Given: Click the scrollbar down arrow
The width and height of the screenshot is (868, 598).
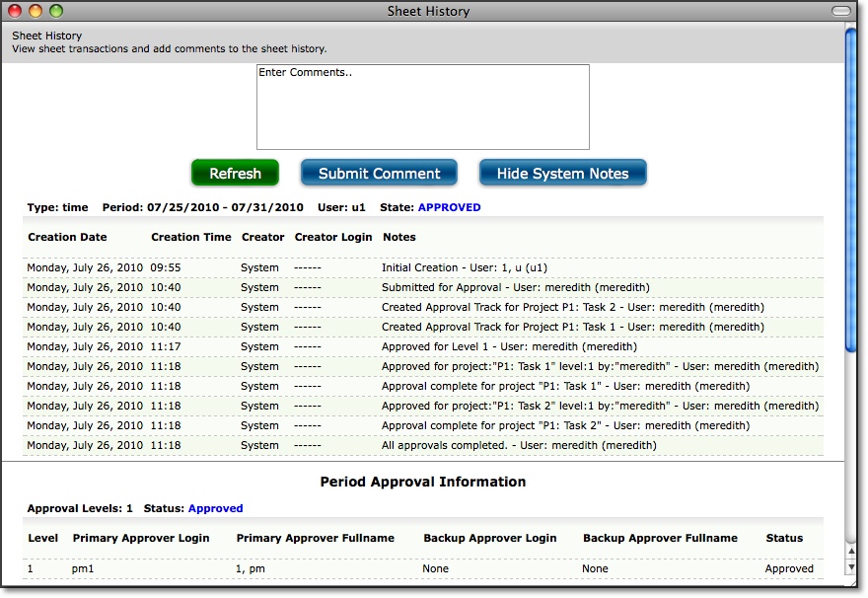Looking at the screenshot, I should coord(851,567).
